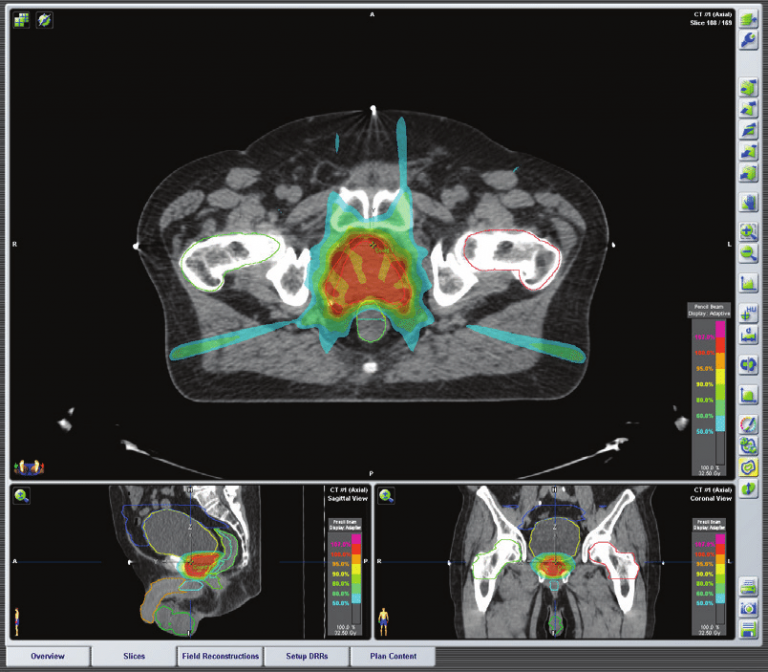
Task: Open the view layout grid icon
Action: (x=21, y=20)
